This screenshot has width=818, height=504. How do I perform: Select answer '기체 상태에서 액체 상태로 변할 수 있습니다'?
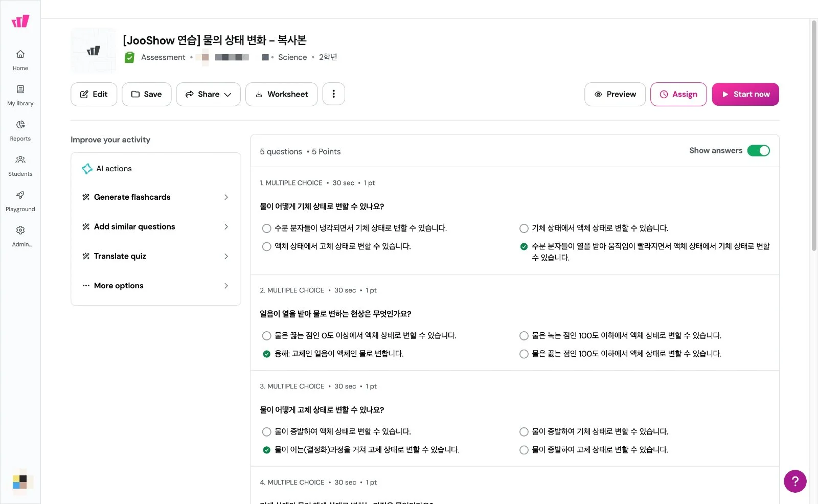(594, 228)
